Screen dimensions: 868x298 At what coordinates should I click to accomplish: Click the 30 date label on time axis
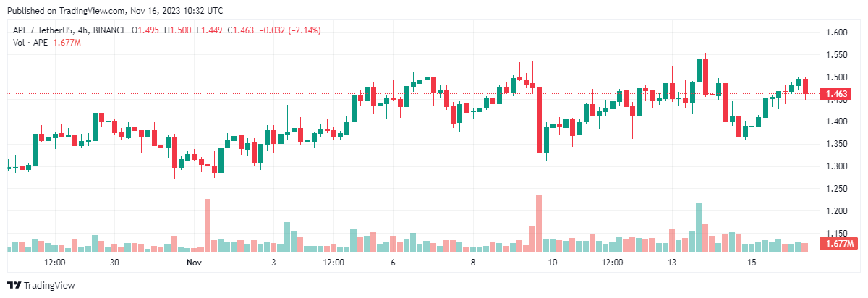[x=114, y=262]
